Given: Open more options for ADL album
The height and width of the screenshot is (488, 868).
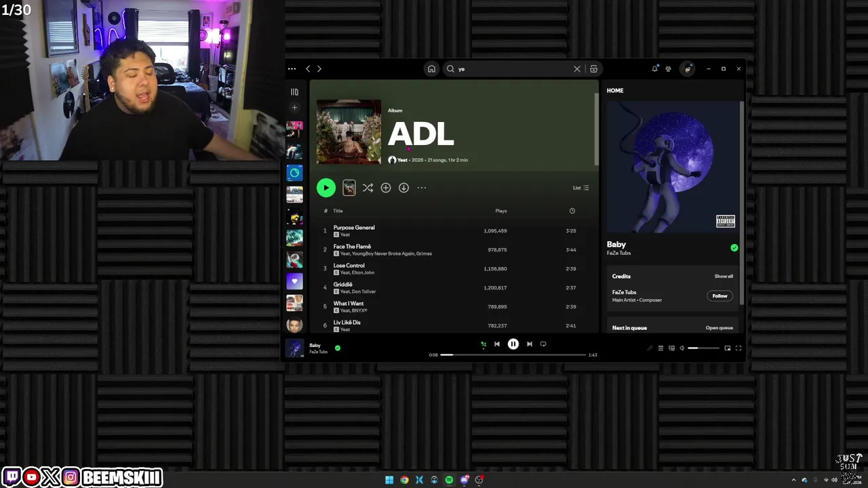Looking at the screenshot, I should pyautogui.click(x=422, y=188).
